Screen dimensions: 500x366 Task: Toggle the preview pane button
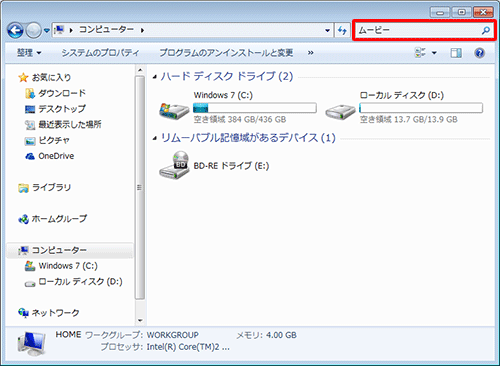pos(456,53)
